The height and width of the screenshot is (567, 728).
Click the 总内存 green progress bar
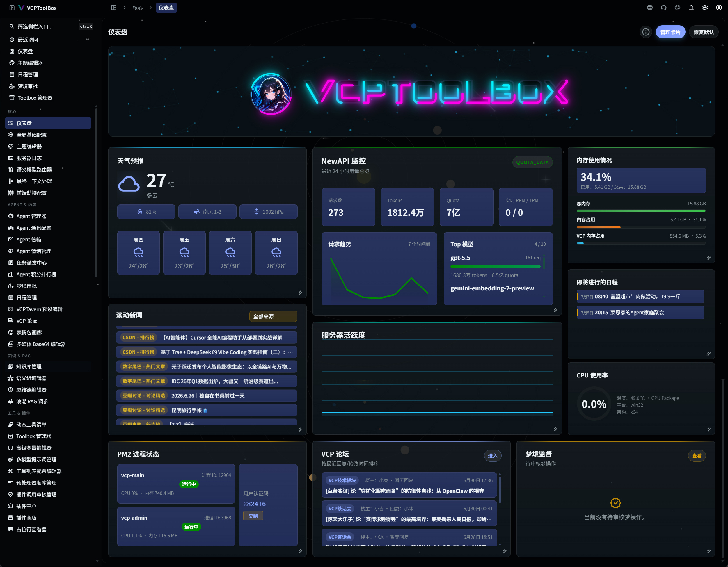pyautogui.click(x=641, y=211)
